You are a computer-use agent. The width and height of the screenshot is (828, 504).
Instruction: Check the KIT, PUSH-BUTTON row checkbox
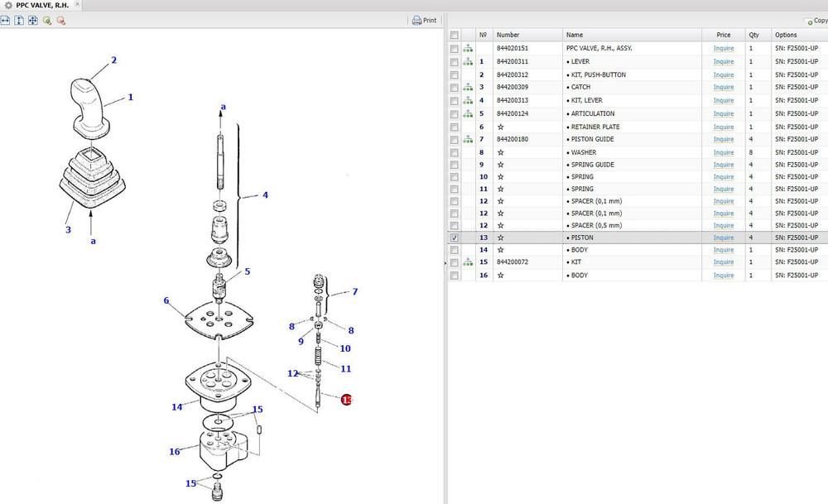(454, 75)
